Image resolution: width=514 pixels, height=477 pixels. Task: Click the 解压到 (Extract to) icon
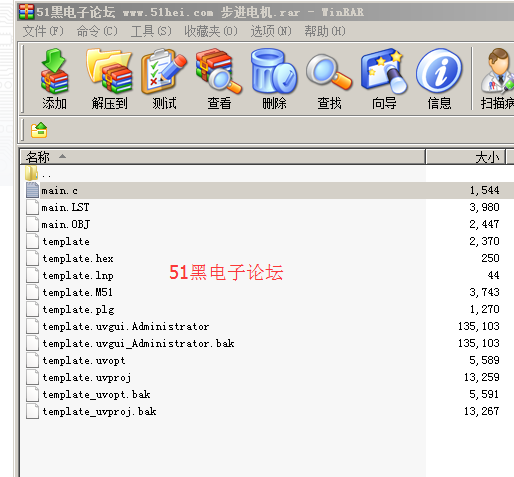[109, 71]
